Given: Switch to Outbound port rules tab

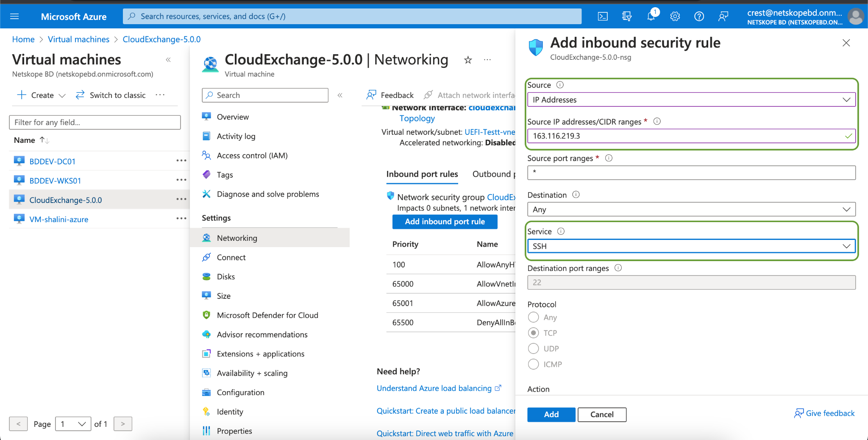Looking at the screenshot, I should (x=494, y=174).
